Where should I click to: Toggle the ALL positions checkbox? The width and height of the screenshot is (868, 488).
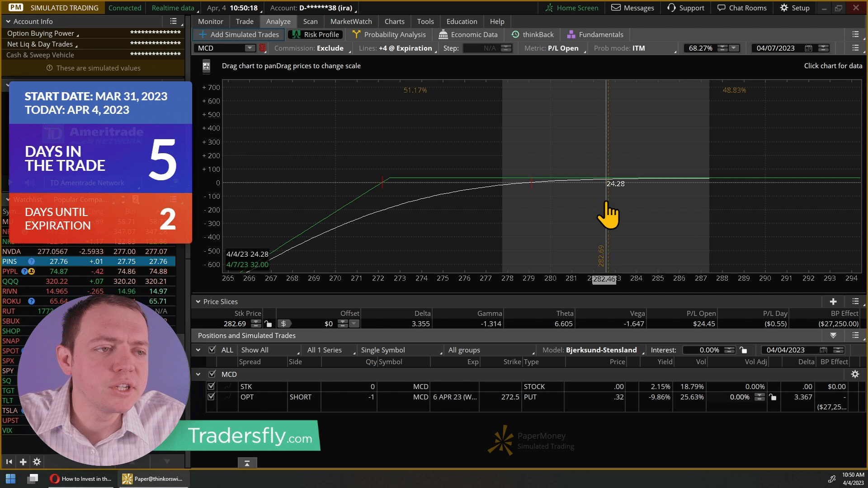point(212,350)
